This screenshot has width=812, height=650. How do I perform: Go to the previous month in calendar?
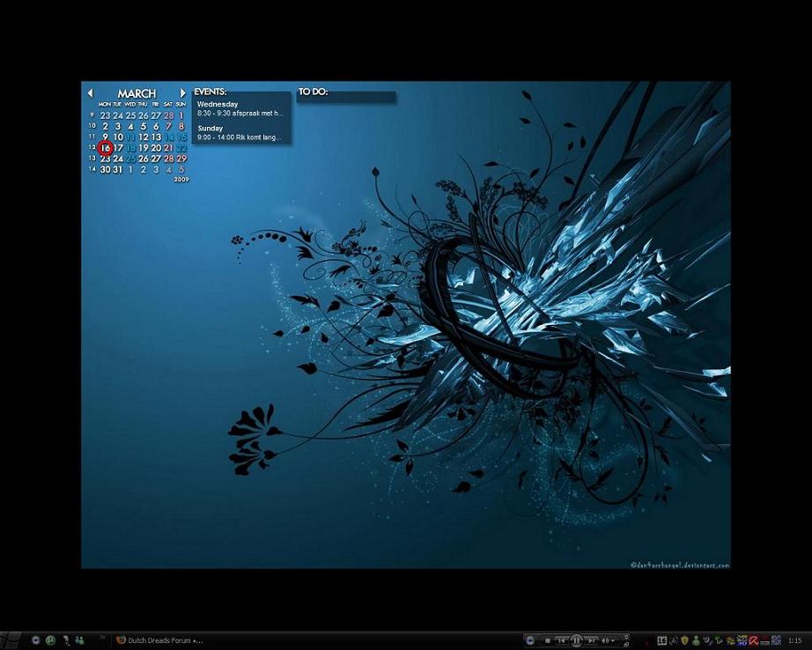point(90,92)
